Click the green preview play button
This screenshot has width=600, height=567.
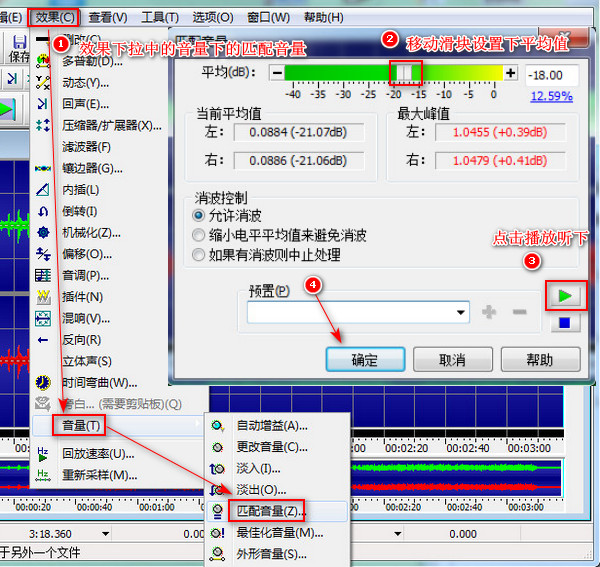pos(566,296)
